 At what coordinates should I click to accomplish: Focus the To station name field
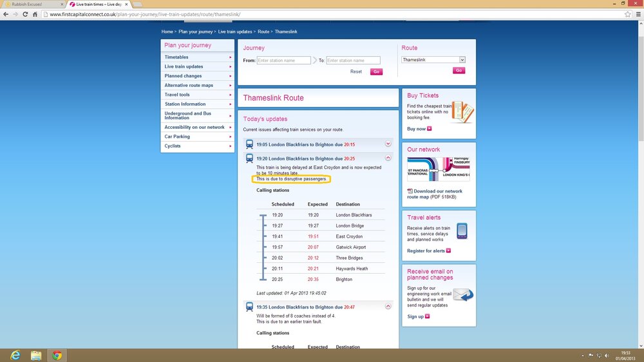coord(353,61)
